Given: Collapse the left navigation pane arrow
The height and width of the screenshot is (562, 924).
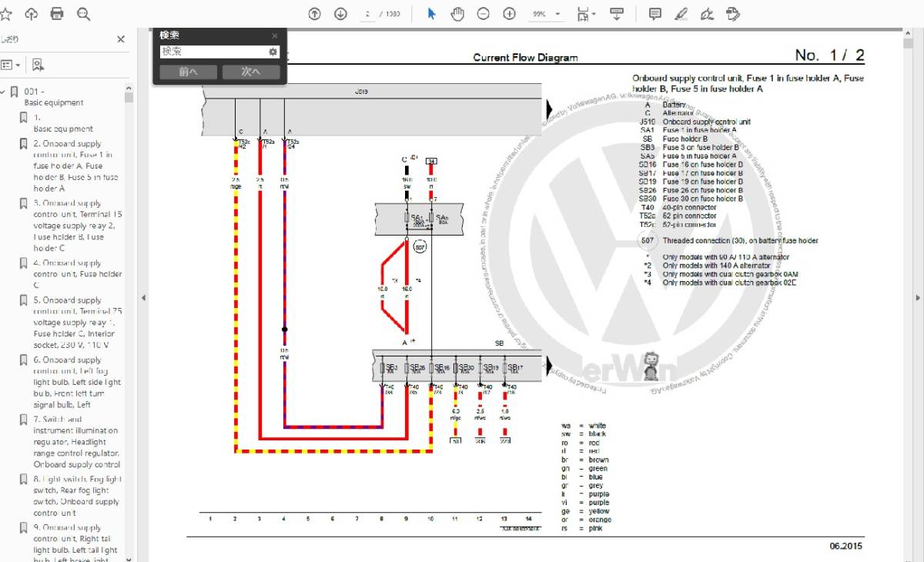Looking at the screenshot, I should coord(142,298).
